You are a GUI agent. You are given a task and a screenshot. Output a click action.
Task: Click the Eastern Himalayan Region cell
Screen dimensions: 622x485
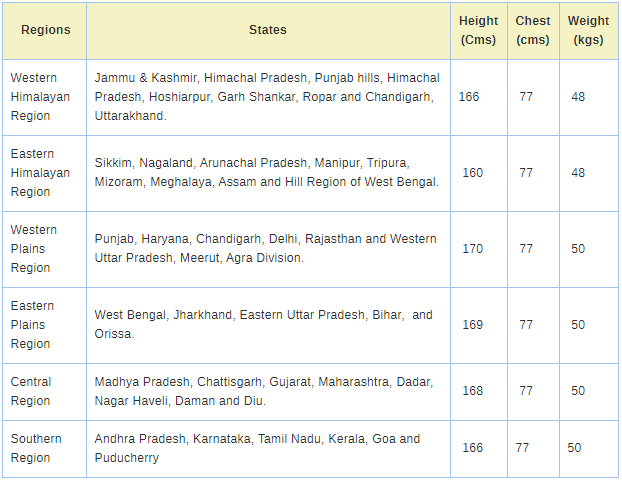pyautogui.click(x=40, y=173)
